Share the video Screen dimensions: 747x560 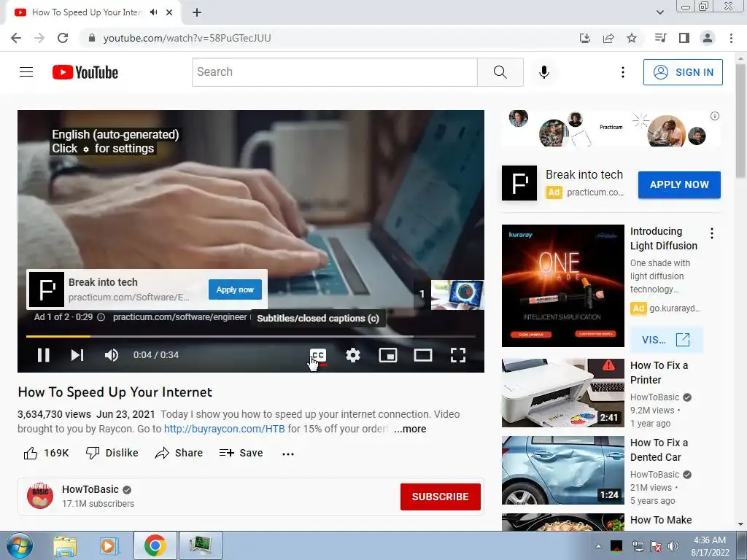click(x=179, y=453)
